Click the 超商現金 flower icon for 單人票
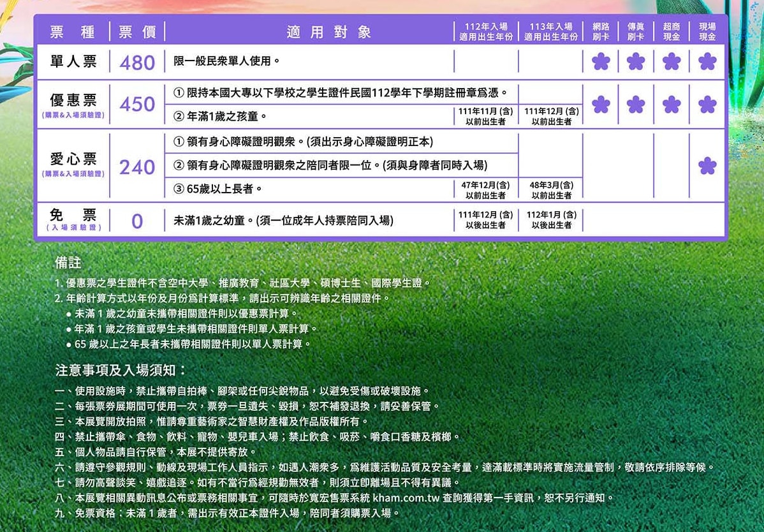 tap(671, 62)
